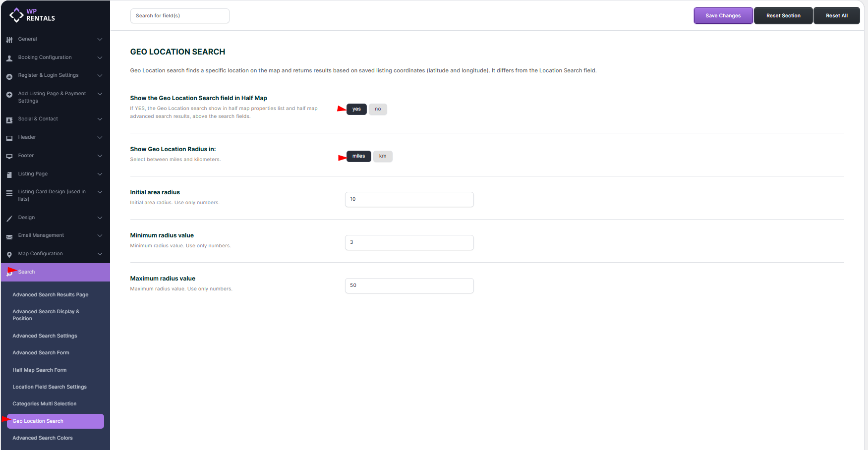Screen dimensions: 868x450
Task: Click the Reset Section button
Action: (783, 16)
